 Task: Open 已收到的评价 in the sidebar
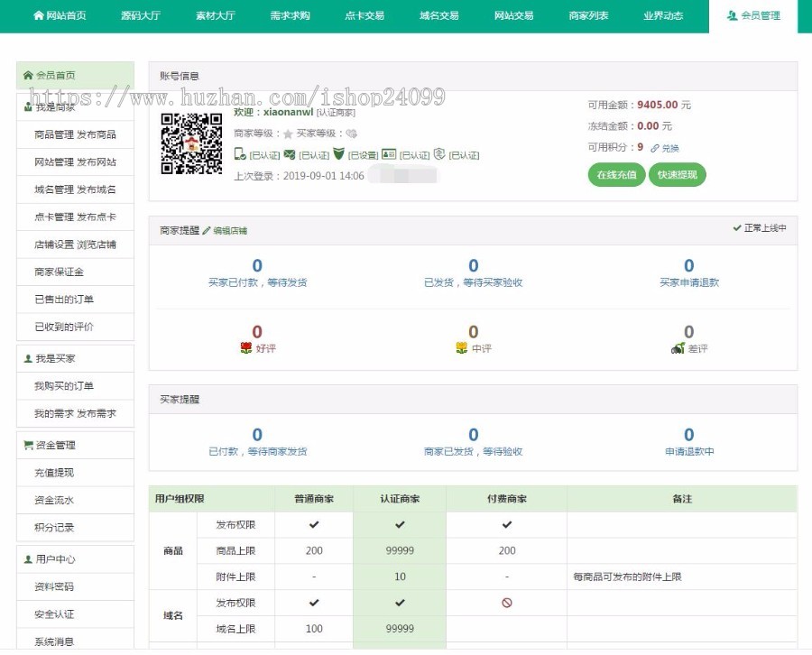64,327
